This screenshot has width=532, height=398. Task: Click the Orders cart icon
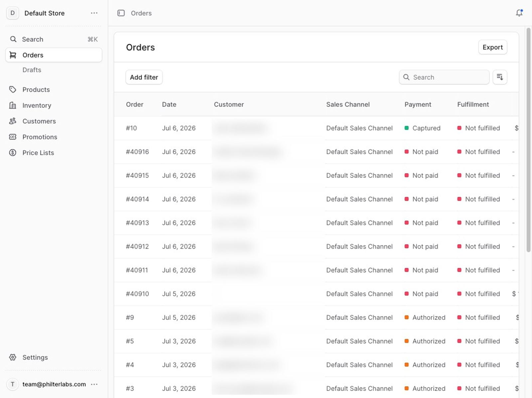tap(13, 55)
